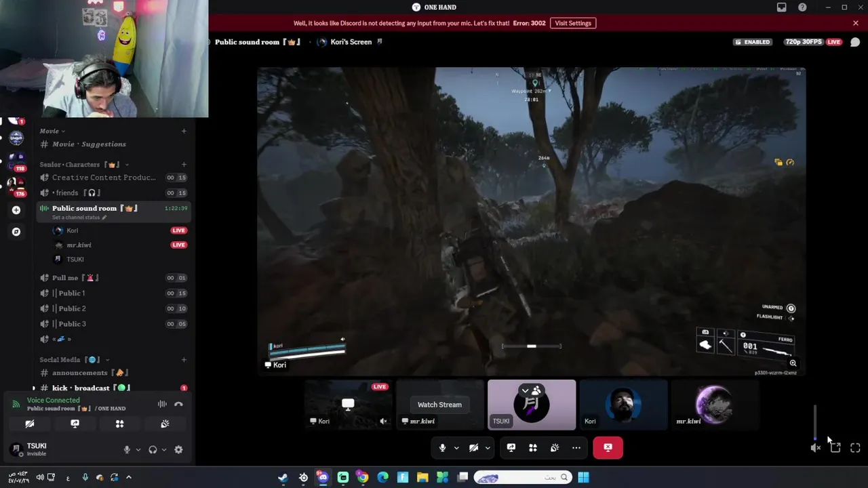Viewport: 868px width, 488px height.
Task: Open Visit Settings in the error banner
Action: [x=573, y=23]
